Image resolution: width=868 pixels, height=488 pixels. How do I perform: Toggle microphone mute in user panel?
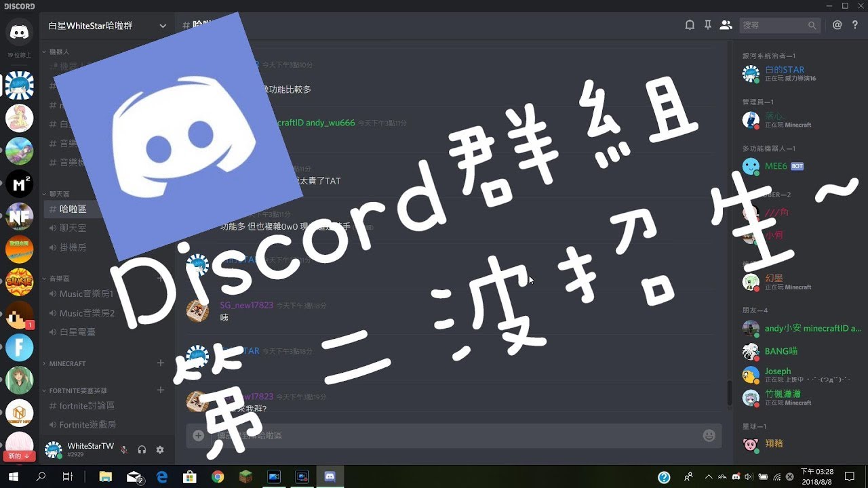pos(123,449)
